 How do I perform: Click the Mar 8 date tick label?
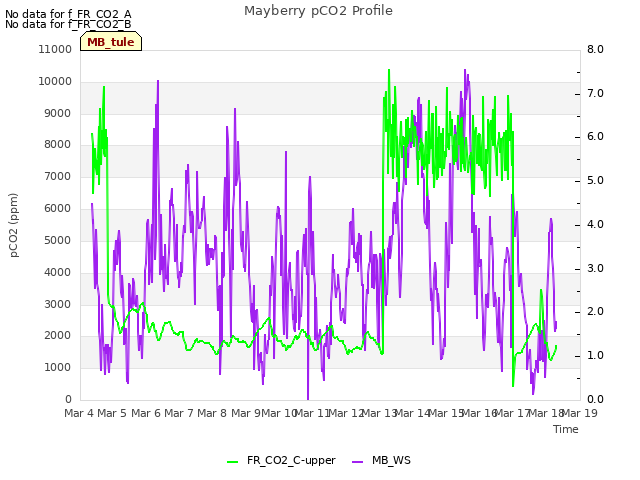click(x=212, y=413)
